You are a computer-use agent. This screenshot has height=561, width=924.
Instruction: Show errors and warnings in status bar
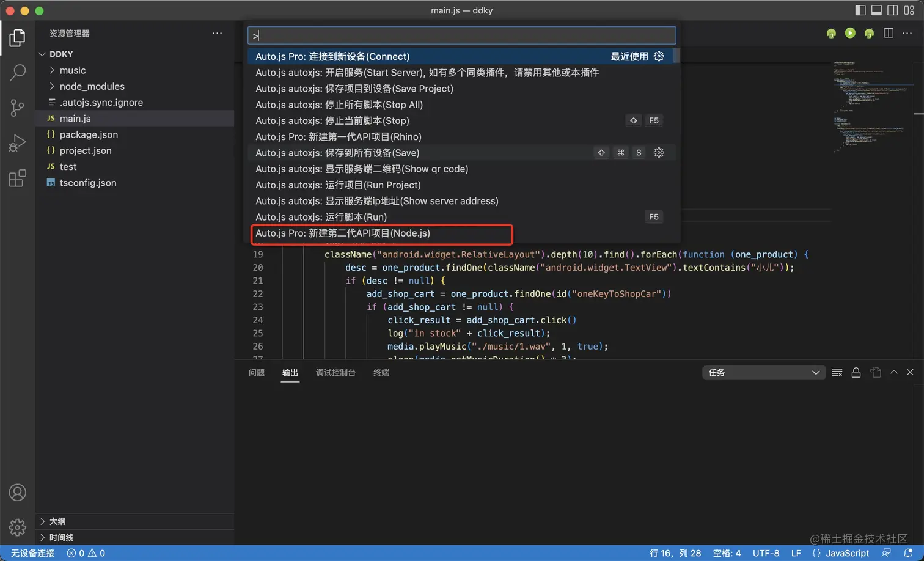[x=86, y=553]
